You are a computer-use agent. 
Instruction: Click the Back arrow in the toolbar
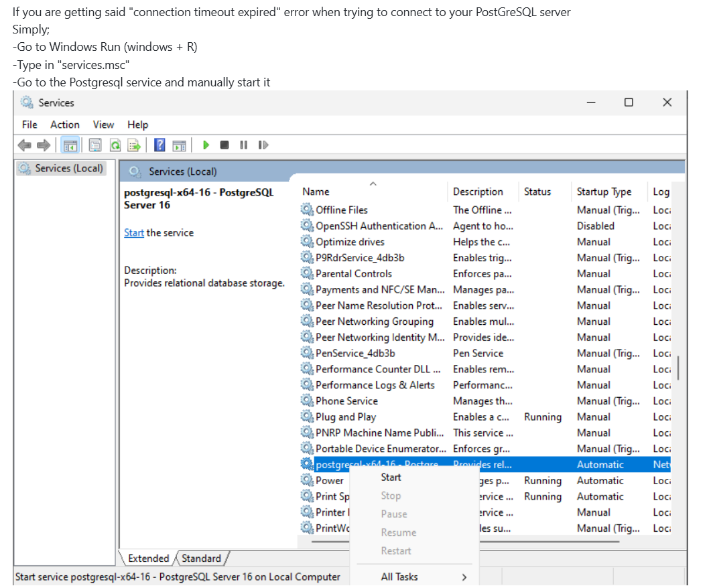pyautogui.click(x=24, y=145)
